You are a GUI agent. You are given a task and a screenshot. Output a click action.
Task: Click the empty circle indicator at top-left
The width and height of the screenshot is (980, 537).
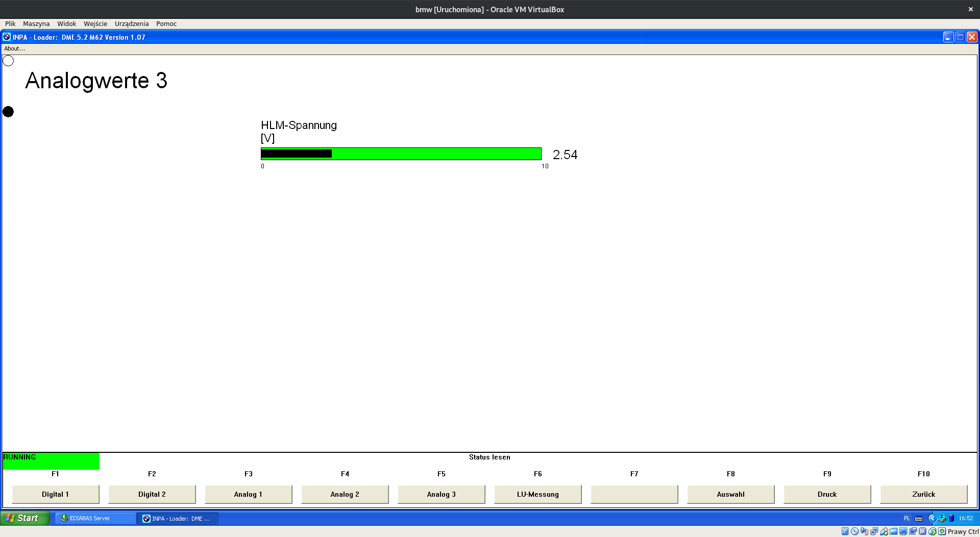pos(8,61)
